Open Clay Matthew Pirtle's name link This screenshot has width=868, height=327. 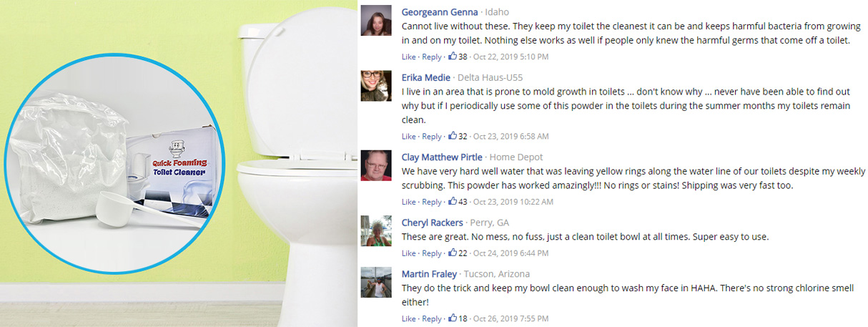(443, 157)
